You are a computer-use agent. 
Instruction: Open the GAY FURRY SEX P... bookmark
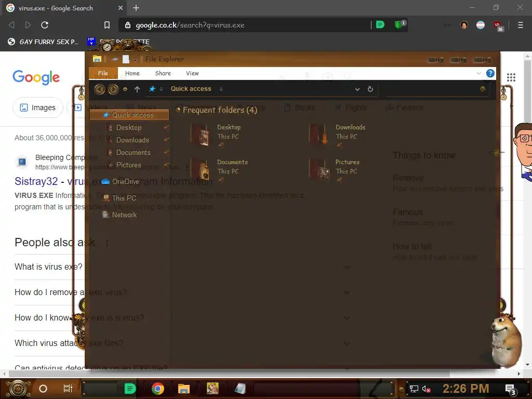point(44,42)
